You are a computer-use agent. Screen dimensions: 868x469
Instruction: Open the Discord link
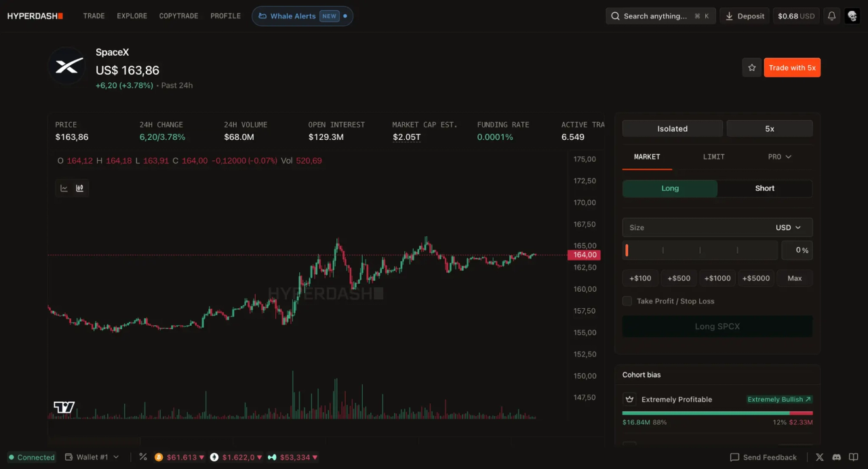tap(837, 457)
